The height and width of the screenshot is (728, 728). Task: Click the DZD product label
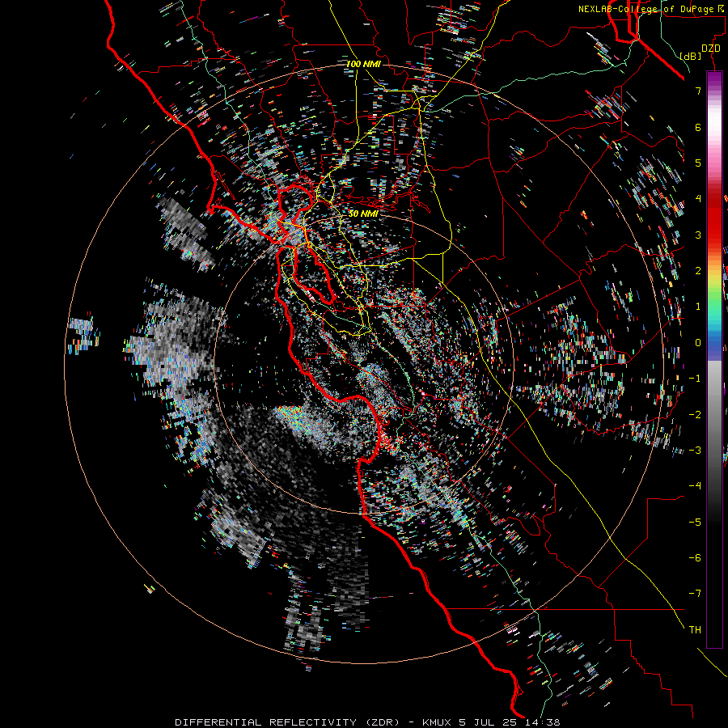(711, 49)
